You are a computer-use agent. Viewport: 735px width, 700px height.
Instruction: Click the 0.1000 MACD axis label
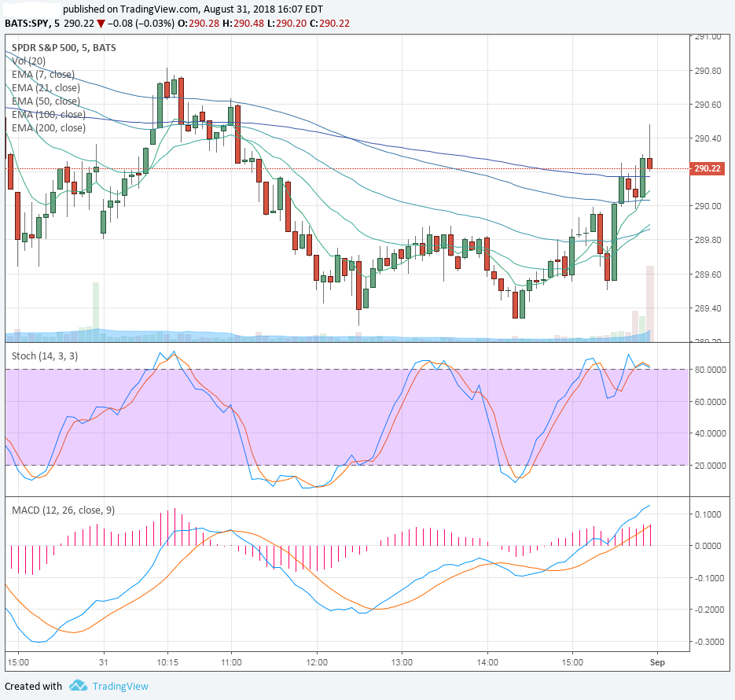click(707, 514)
